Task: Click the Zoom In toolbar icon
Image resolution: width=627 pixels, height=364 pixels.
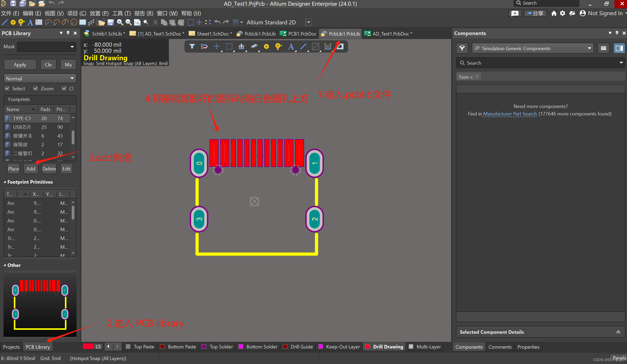Action: click(x=120, y=22)
